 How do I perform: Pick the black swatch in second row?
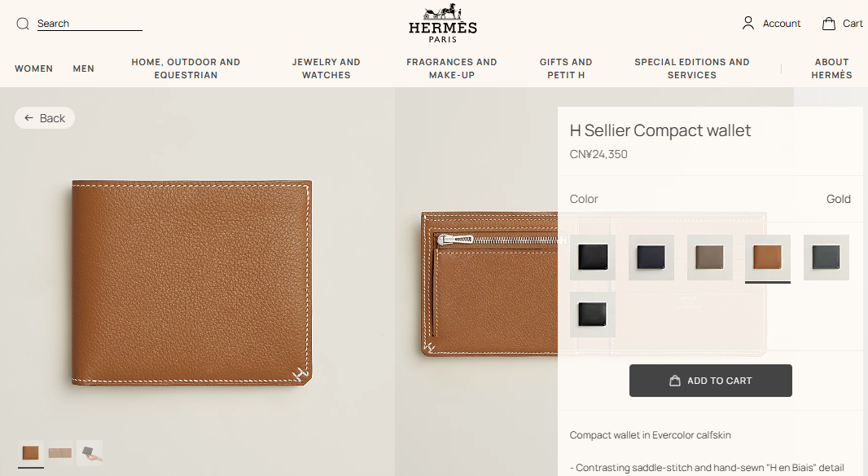click(593, 315)
